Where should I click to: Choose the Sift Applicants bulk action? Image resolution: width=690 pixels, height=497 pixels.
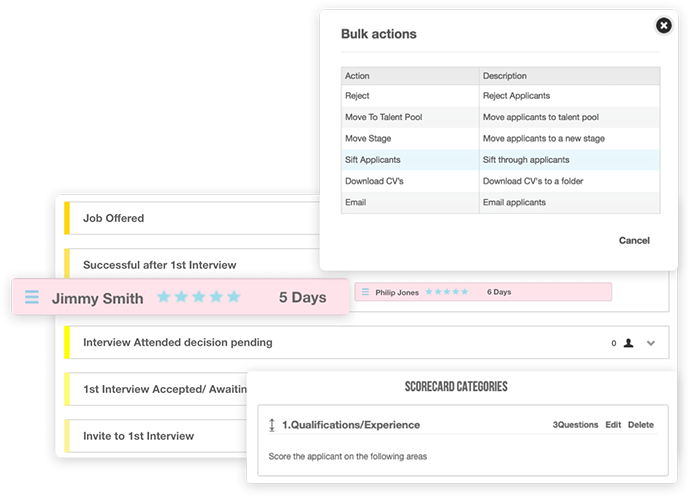click(500, 160)
